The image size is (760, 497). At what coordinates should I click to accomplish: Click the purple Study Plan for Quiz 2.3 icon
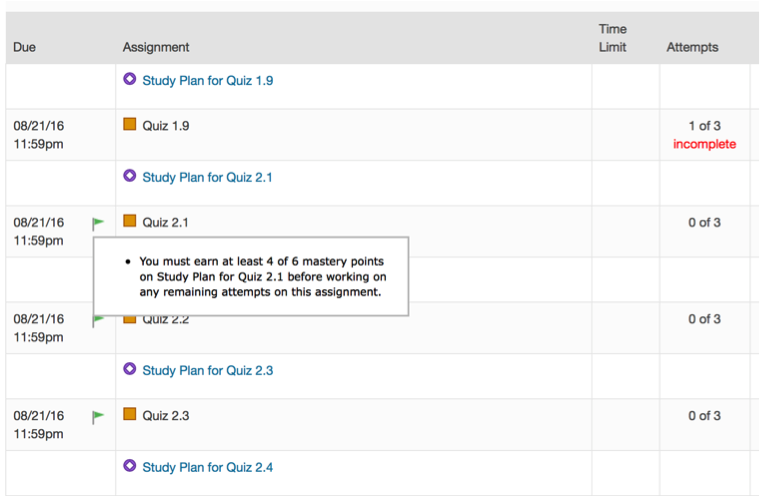click(129, 369)
